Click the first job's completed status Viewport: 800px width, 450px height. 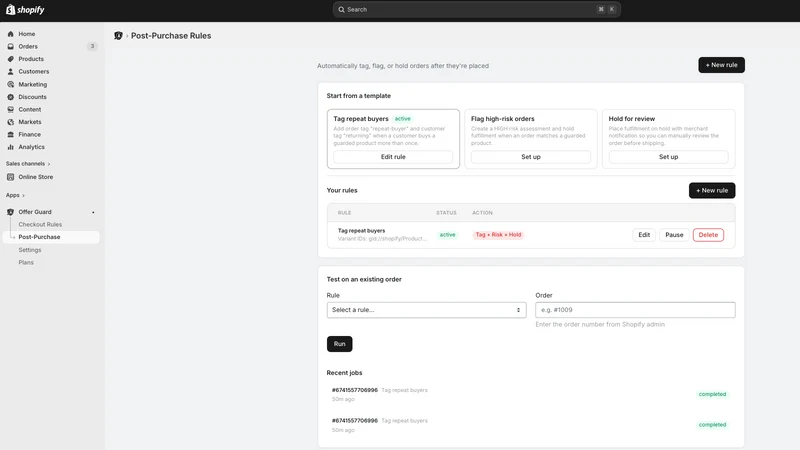click(x=712, y=394)
